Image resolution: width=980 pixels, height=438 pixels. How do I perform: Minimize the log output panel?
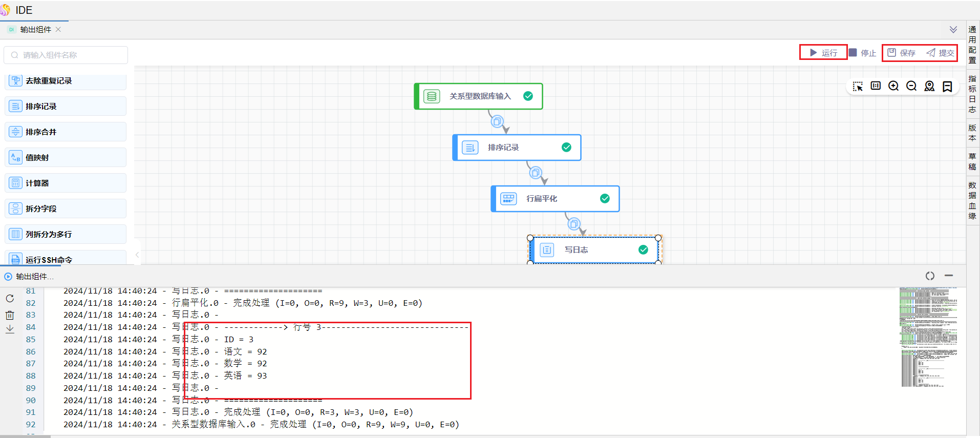pos(949,276)
